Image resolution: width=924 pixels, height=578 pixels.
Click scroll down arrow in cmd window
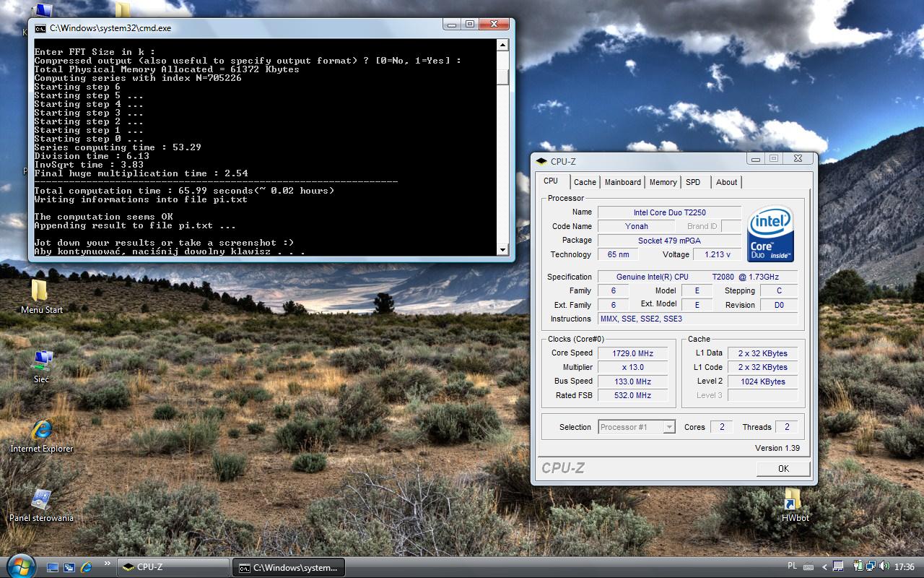pos(502,249)
